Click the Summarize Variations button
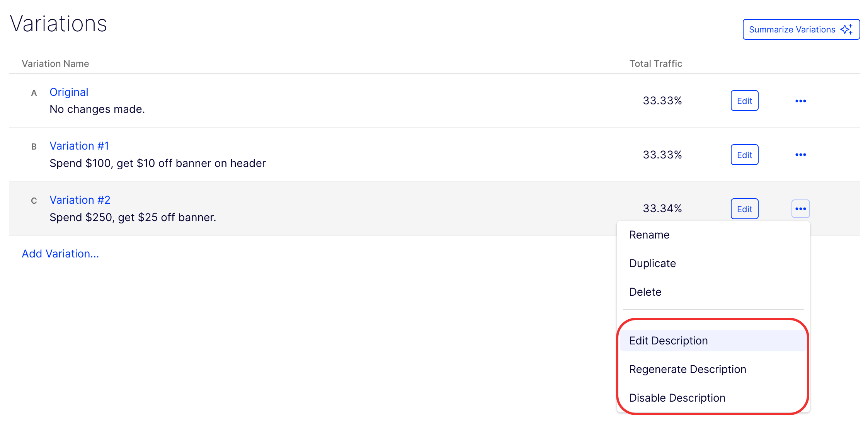868x443 pixels. click(x=801, y=29)
